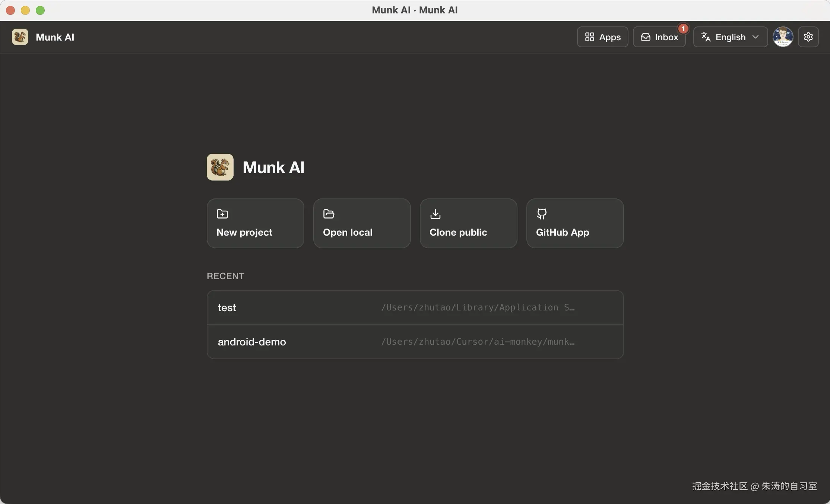Click the Munk AI squirrel logo in header
Screen dimensions: 830x504
20,37
